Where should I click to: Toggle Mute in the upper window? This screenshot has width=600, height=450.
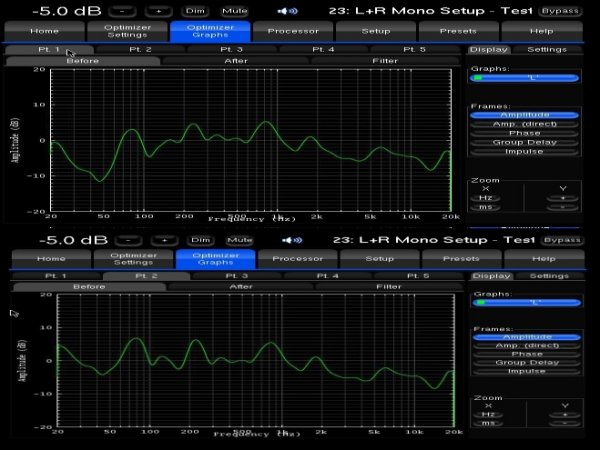click(235, 11)
